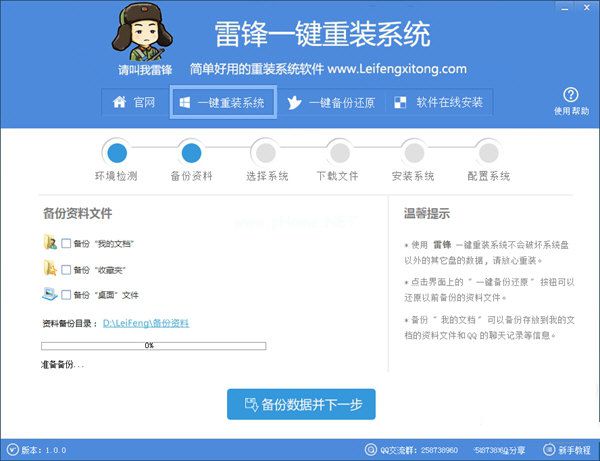Open 使用帮助 help icon
The image size is (600, 461).
572,99
